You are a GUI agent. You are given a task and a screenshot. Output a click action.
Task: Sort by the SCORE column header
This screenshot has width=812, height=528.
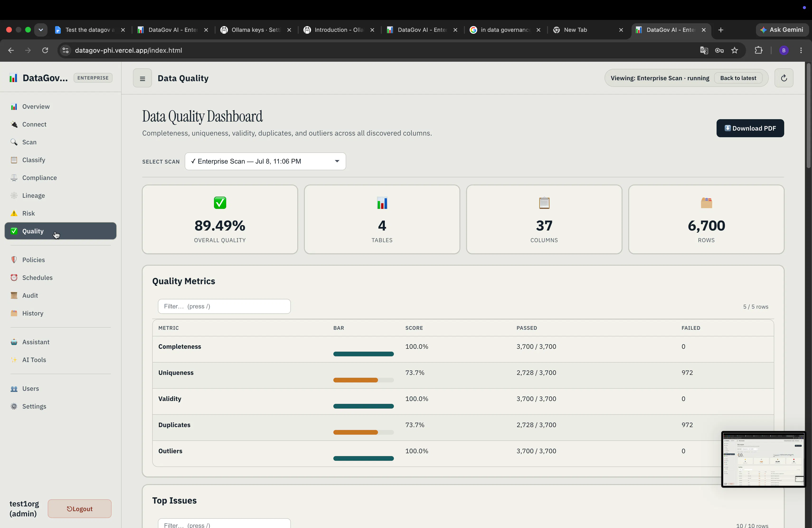414,328
